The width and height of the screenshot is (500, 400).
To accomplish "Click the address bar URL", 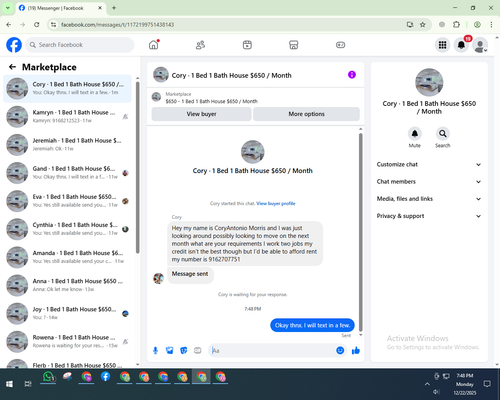I will coord(118,25).
